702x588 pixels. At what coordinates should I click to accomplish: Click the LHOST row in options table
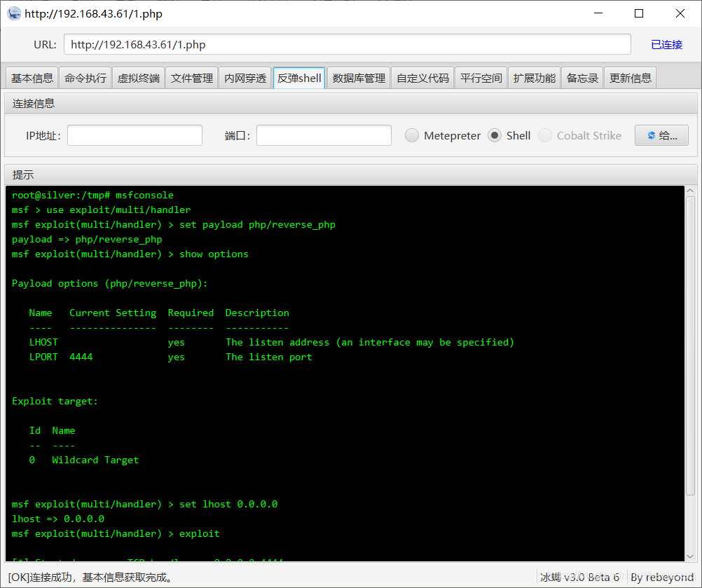[x=271, y=342]
